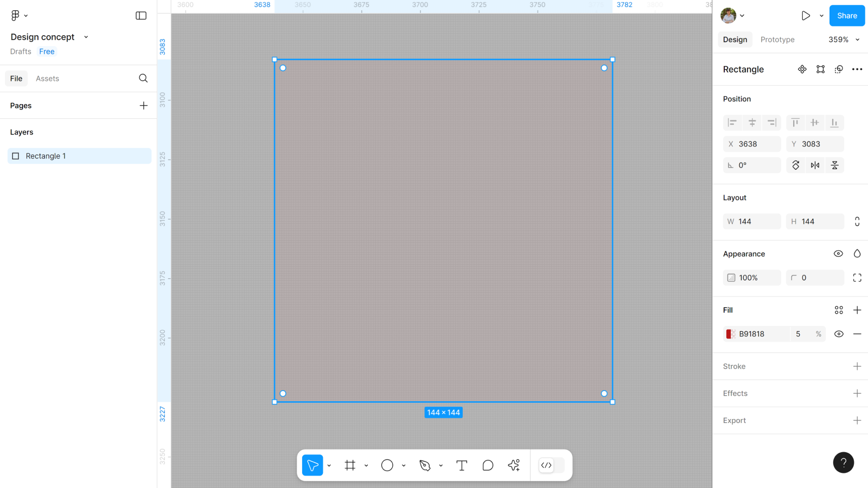
Task: Flip the rectangle horizontally
Action: tap(815, 165)
